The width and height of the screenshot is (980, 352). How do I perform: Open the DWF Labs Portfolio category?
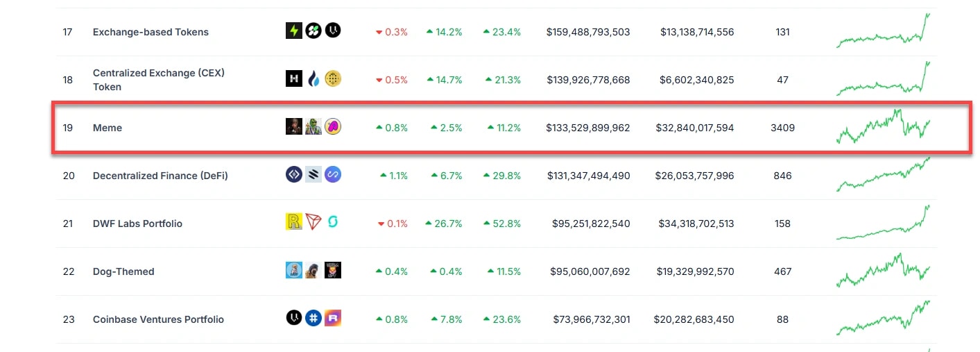click(x=137, y=224)
